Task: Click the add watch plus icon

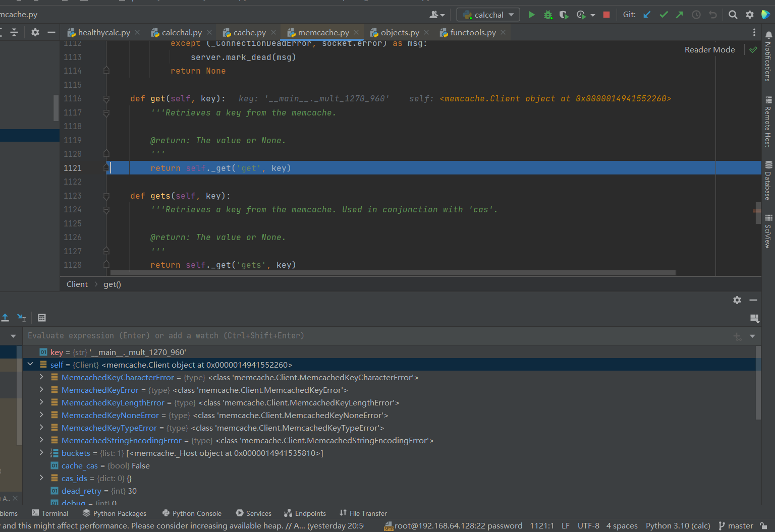Action: 737,336
